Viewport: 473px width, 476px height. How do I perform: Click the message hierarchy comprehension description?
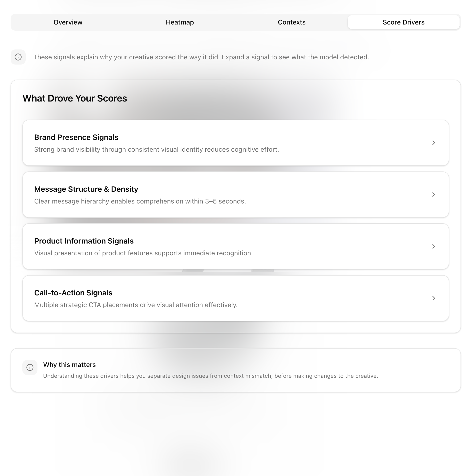pos(140,201)
